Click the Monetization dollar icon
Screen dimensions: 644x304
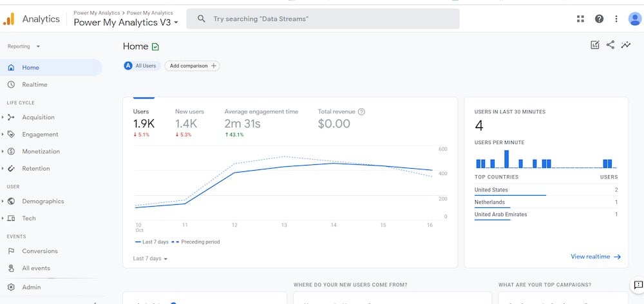[x=11, y=151]
